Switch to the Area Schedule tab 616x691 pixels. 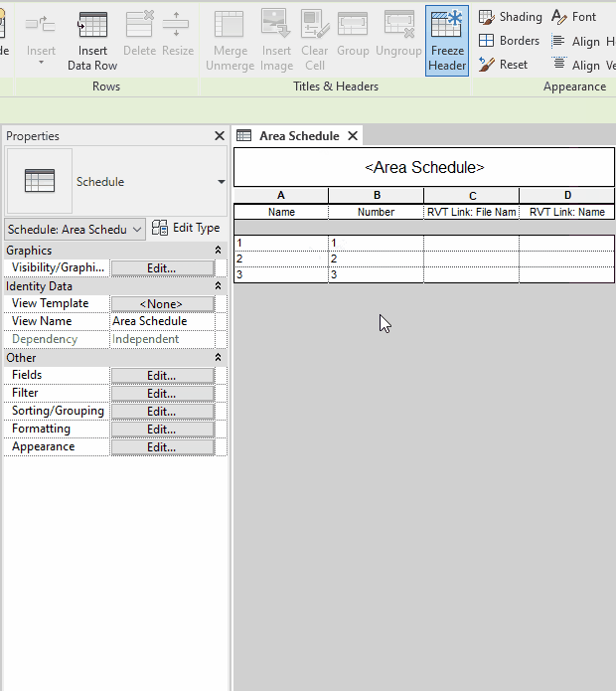click(x=299, y=136)
